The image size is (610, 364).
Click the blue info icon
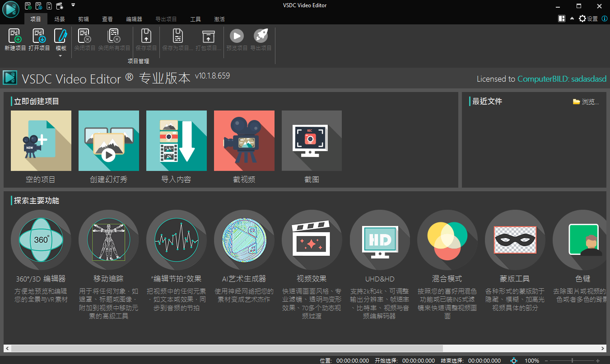[x=604, y=19]
